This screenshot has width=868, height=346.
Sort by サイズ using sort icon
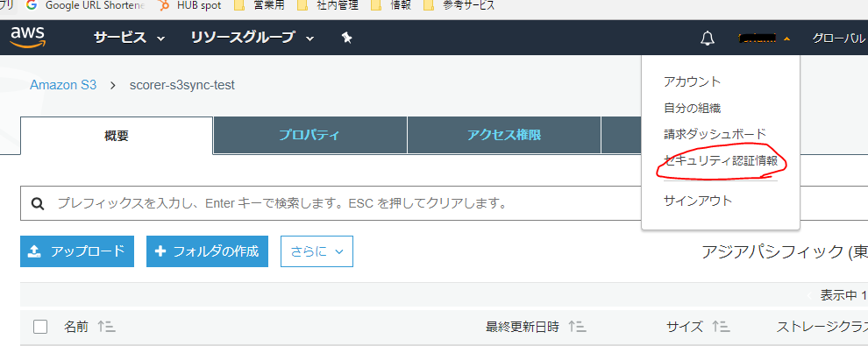click(x=721, y=327)
